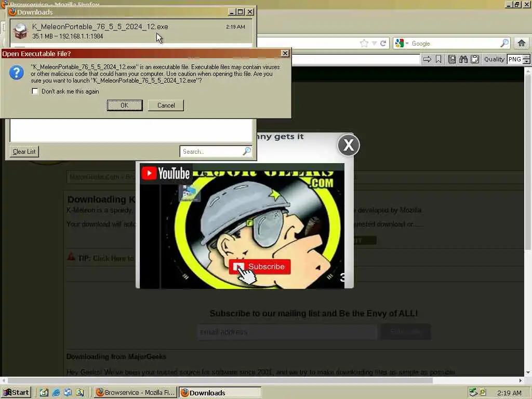Bookmark this page with the star icon
532x399 pixels.
click(364, 43)
